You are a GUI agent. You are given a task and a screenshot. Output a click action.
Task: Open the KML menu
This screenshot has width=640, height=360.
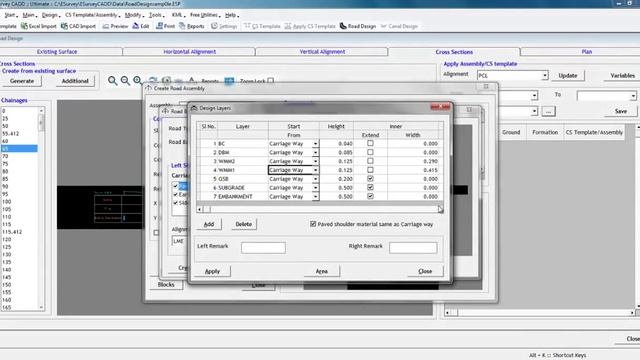coord(178,15)
